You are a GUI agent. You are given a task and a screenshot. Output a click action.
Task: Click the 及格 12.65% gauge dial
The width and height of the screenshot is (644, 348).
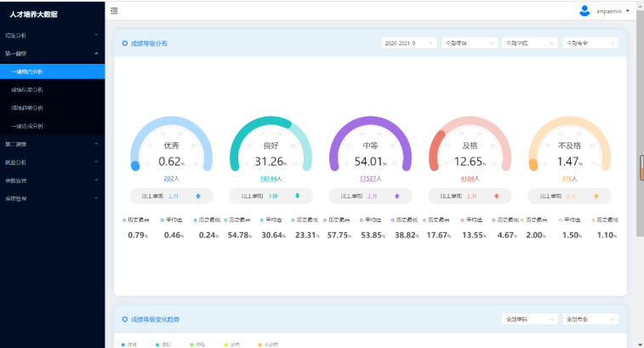tap(470, 144)
